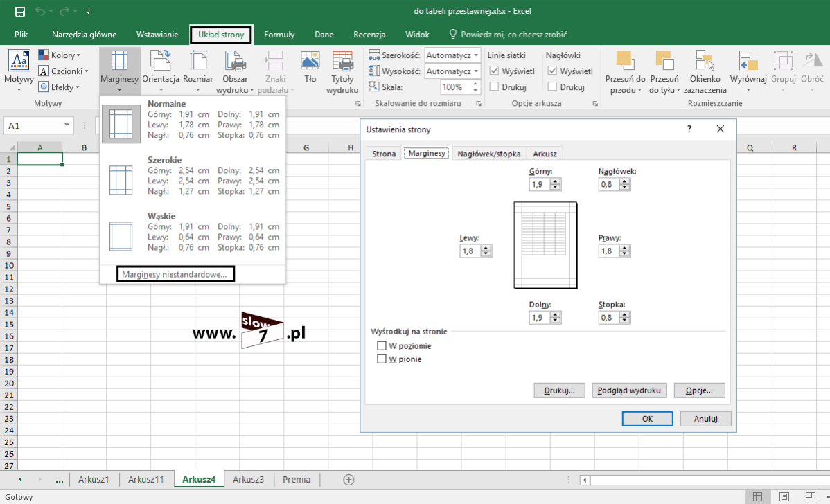Open the Plik menu tab
This screenshot has width=830, height=504.
[21, 35]
